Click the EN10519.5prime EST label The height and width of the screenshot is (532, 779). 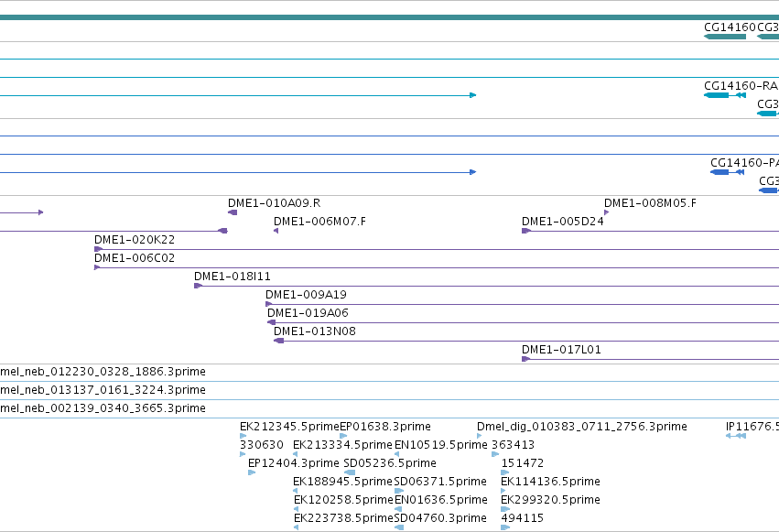pos(440,446)
